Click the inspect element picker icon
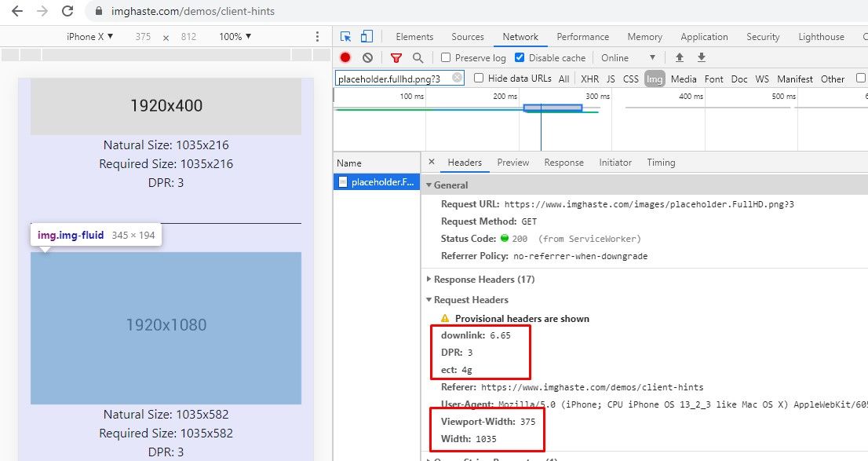 point(345,37)
